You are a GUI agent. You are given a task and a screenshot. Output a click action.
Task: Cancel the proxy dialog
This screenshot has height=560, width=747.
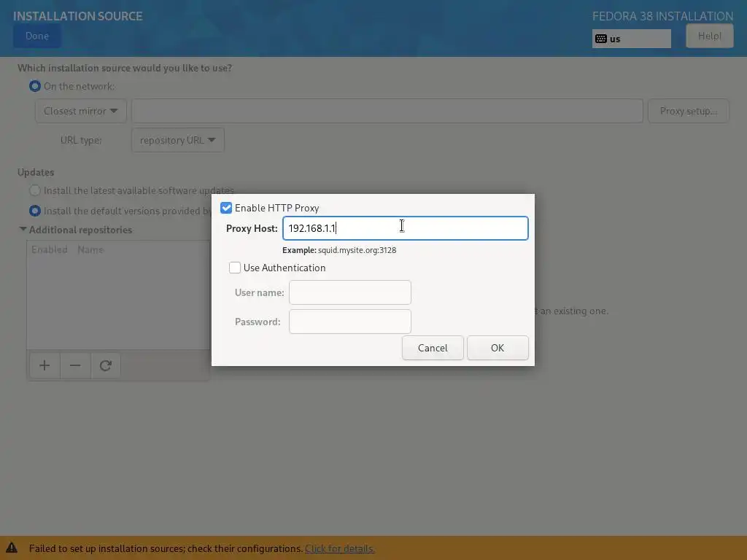click(433, 348)
